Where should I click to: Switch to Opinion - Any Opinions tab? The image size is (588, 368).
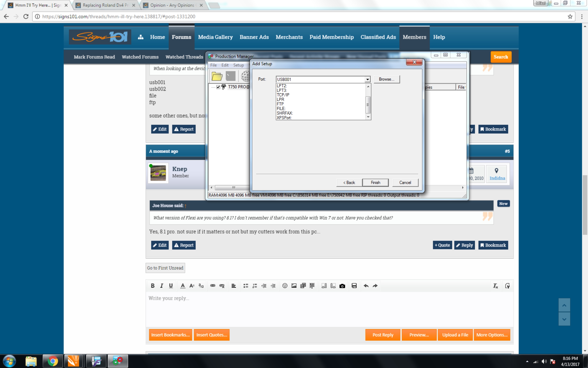(x=173, y=5)
